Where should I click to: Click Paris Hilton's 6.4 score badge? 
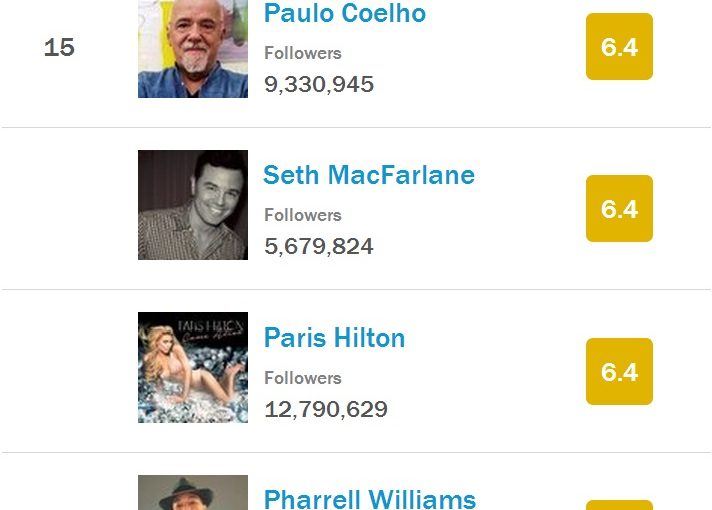[x=619, y=371]
